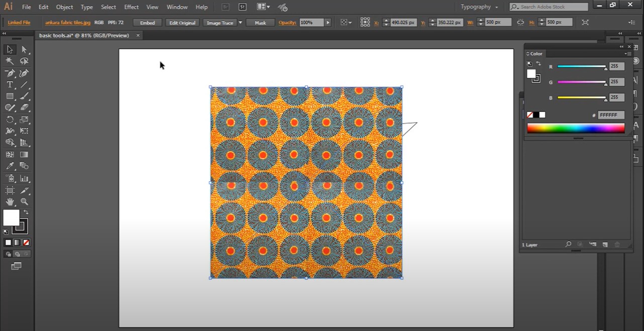Open the Image Trace presets dropdown

pyautogui.click(x=240, y=23)
